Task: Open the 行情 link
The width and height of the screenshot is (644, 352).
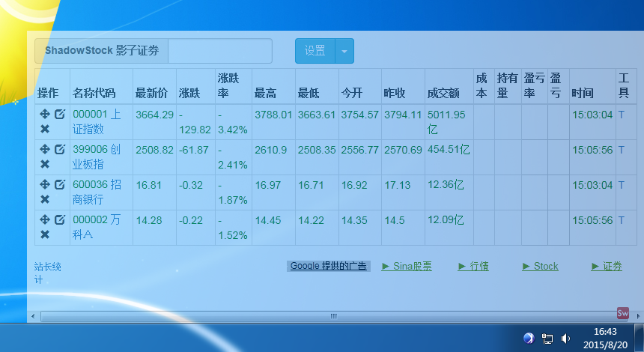Action: pos(473,266)
